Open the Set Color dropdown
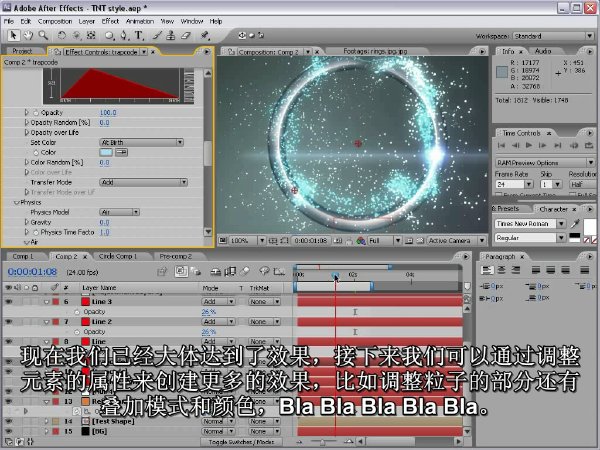600x450 pixels. (x=141, y=142)
